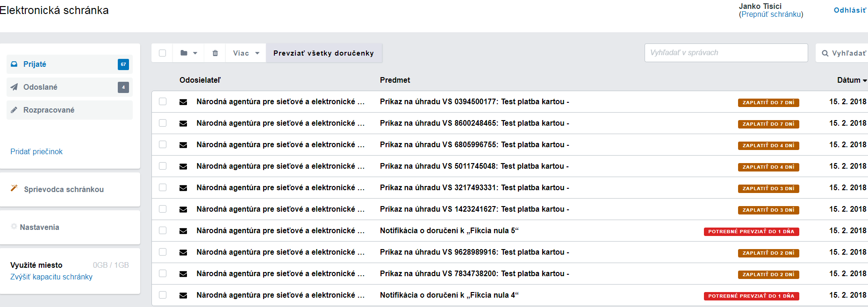This screenshot has width=868, height=307.
Task: Click Prepnúť schránku link
Action: (771, 14)
